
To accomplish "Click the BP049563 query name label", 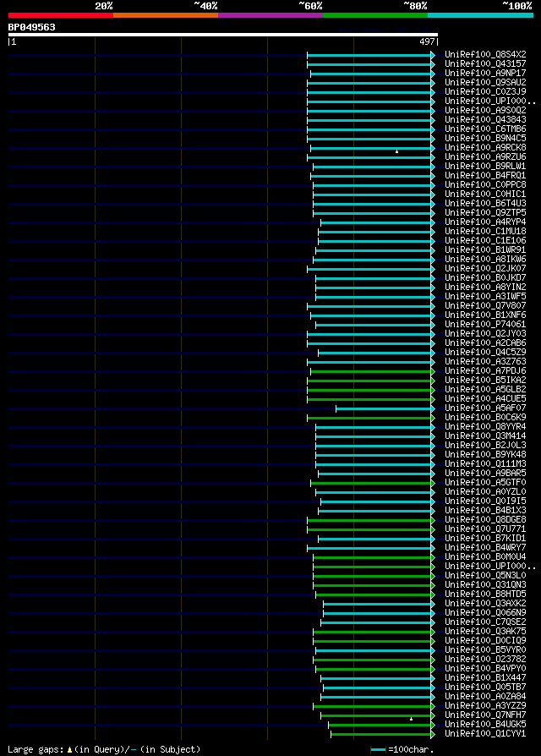I will [x=32, y=27].
